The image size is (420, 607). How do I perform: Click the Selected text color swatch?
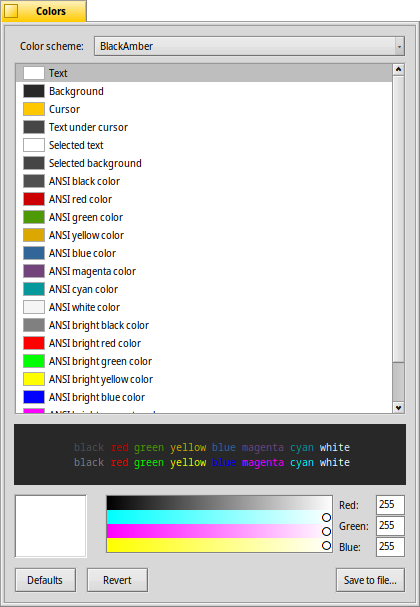point(34,145)
